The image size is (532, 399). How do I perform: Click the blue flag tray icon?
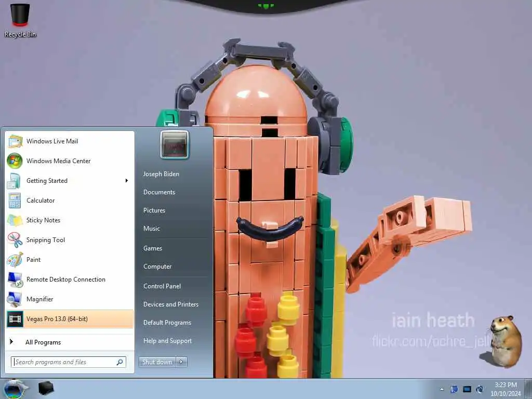pyautogui.click(x=454, y=389)
